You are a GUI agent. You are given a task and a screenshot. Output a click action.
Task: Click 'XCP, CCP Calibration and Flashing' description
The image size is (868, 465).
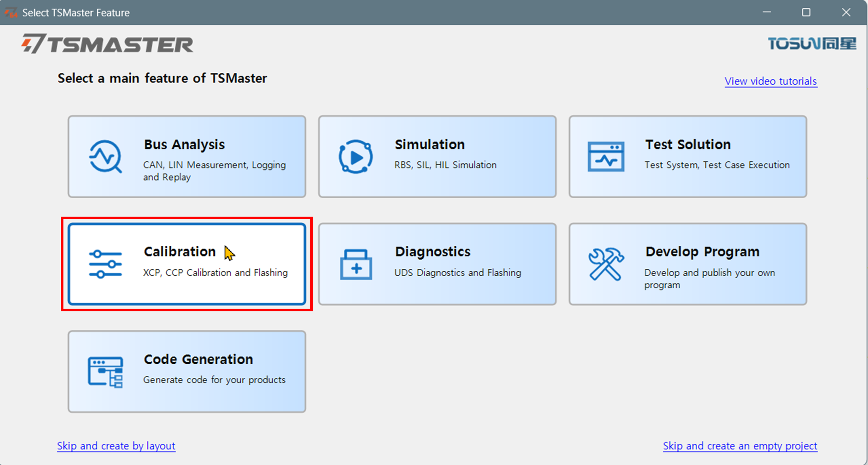(x=215, y=273)
